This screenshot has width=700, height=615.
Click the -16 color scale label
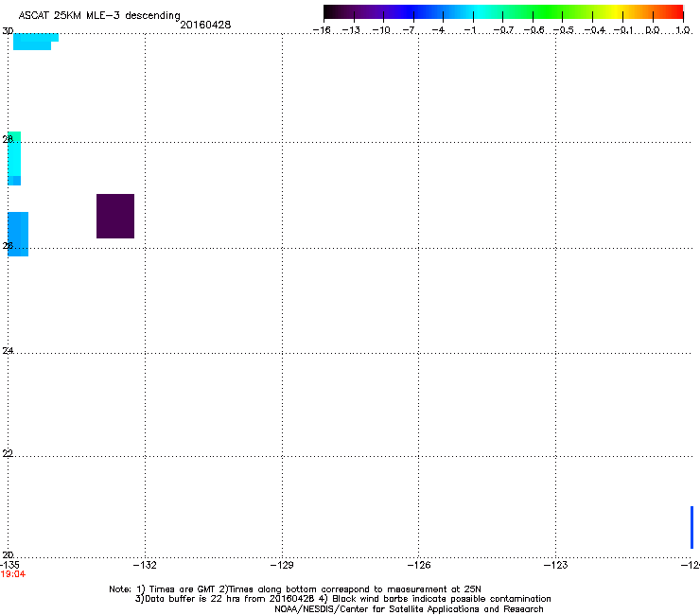(322, 30)
